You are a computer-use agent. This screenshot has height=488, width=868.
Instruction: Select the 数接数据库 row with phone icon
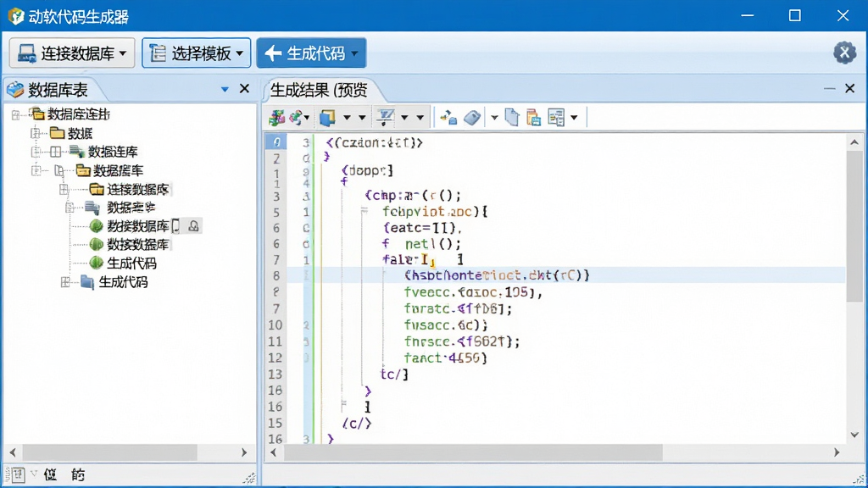pyautogui.click(x=138, y=225)
